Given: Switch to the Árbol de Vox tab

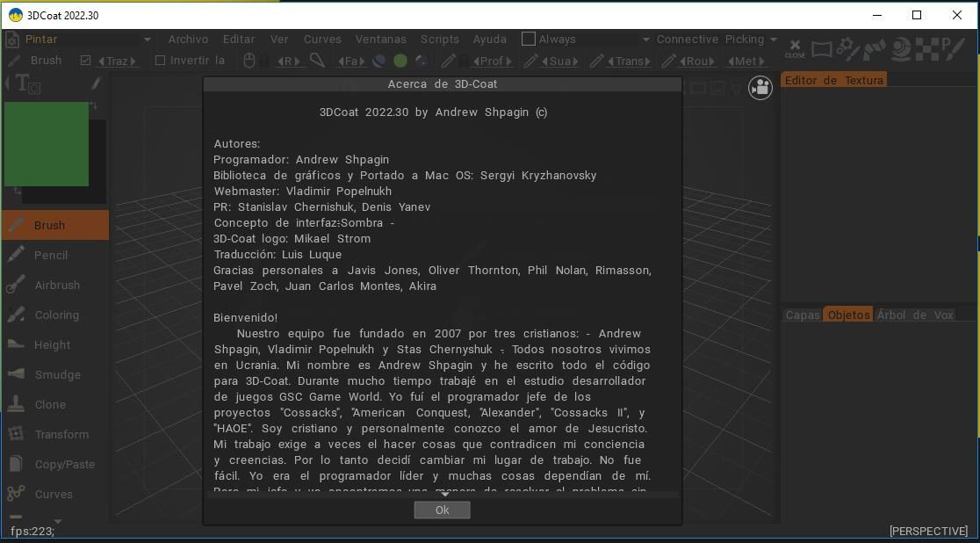Looking at the screenshot, I should click(x=915, y=315).
